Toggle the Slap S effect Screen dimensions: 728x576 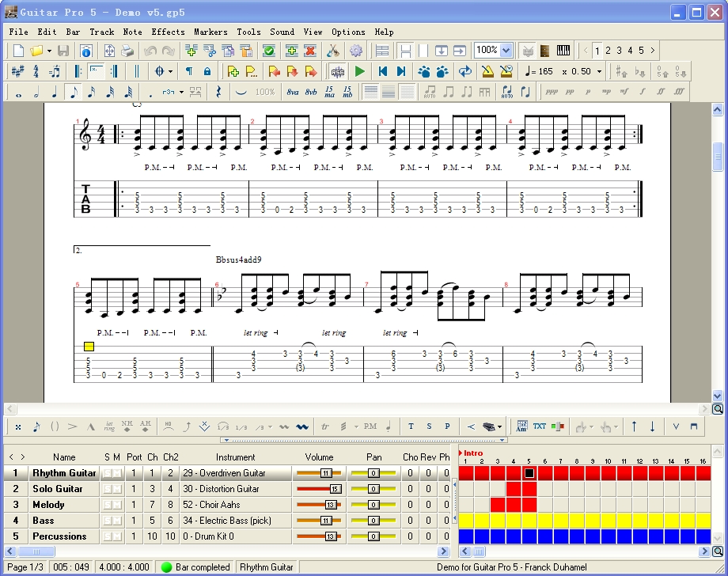429,426
